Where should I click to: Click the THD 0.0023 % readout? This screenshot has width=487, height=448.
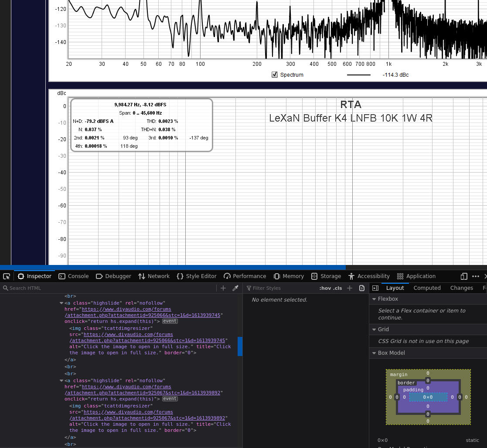pyautogui.click(x=162, y=121)
